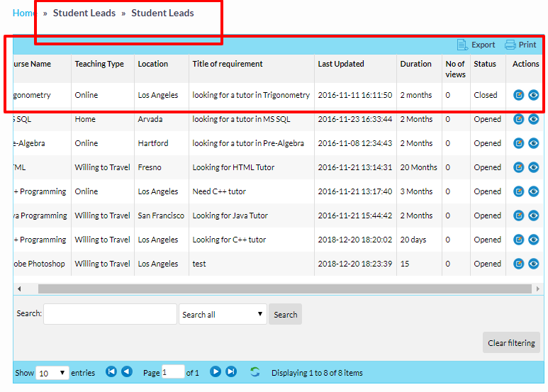The image size is (548, 392).
Task: Sort by the Last Updated column header
Action: 341,64
